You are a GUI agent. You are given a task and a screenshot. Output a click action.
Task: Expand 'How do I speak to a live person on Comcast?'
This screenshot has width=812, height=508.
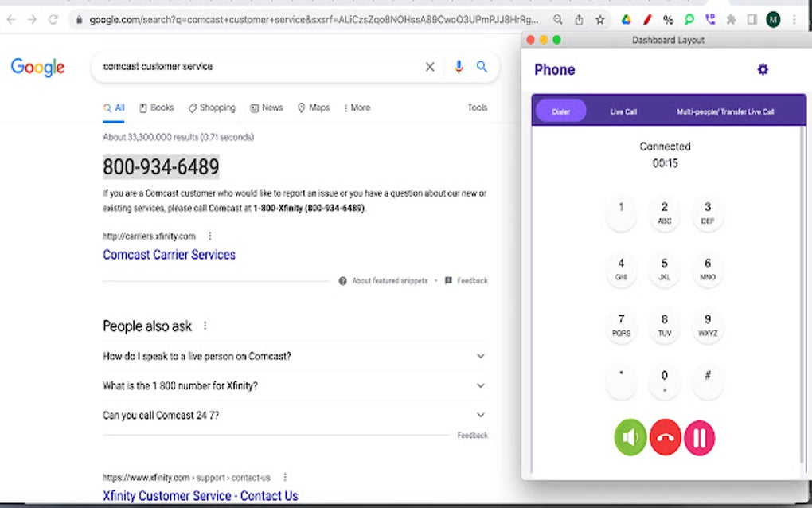(480, 356)
